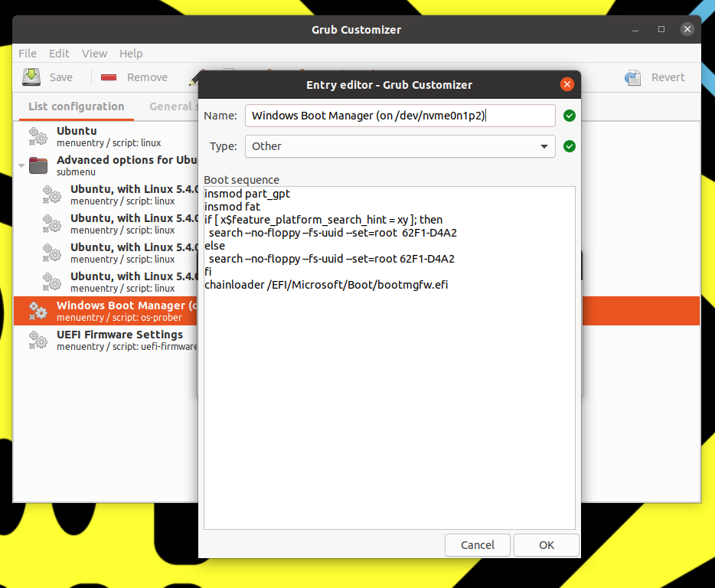
Task: Close the Grub Customizer main window
Action: click(x=687, y=29)
